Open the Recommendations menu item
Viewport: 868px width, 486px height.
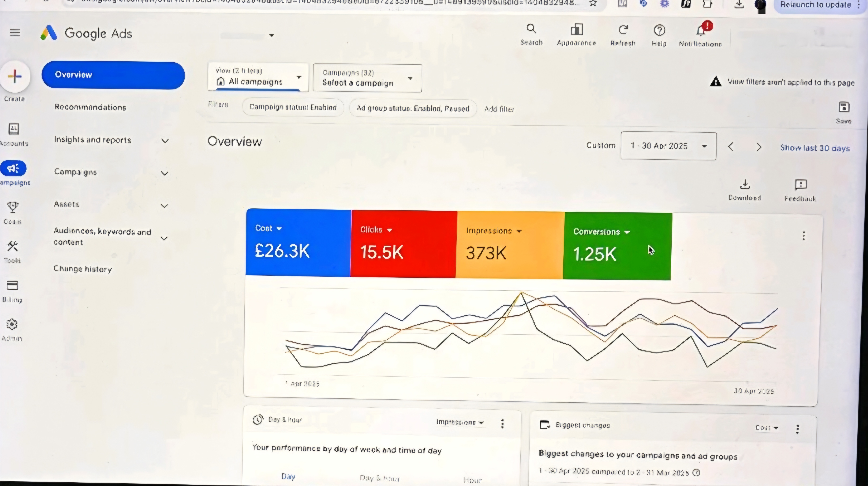click(90, 107)
